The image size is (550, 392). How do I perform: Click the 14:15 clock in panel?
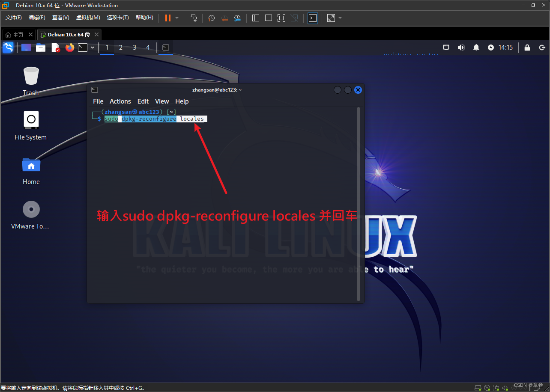505,48
